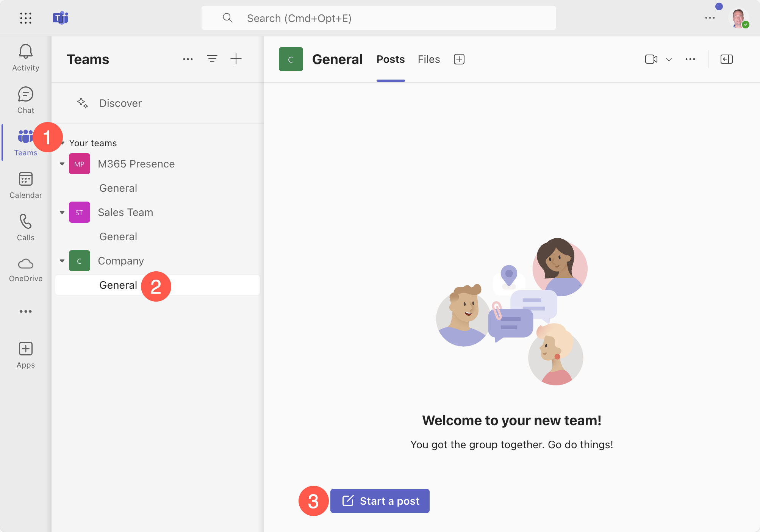Viewport: 760px width, 532px height.
Task: Click Start a post button
Action: point(380,501)
